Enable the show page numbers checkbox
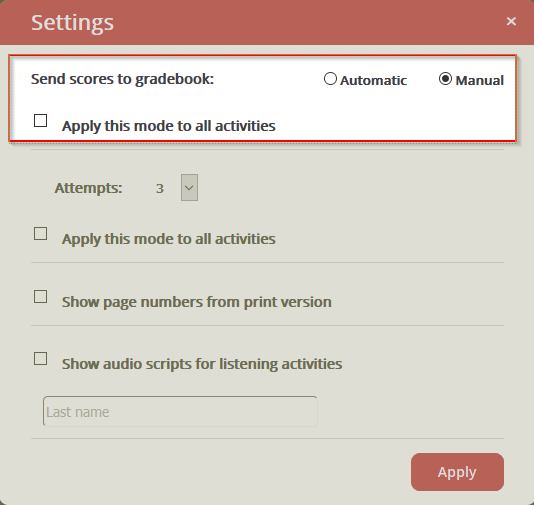 pos(41,297)
